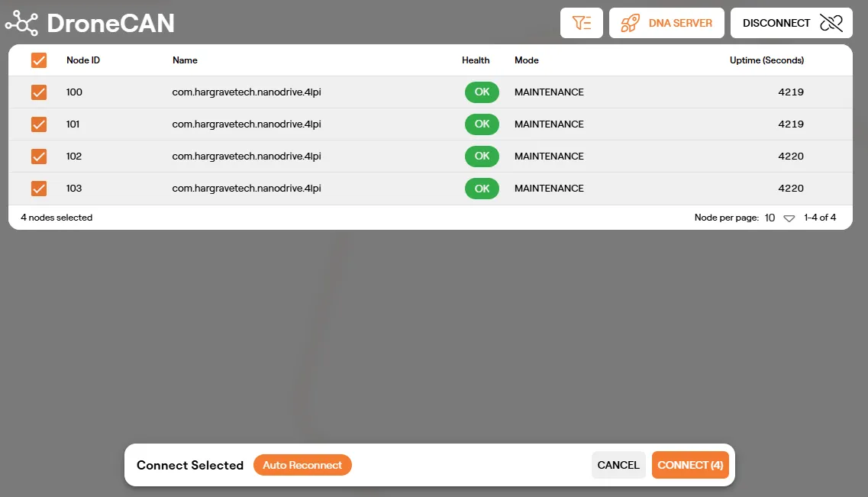Click the DISCONNECT button label
The image size is (868, 497).
click(x=776, y=23)
